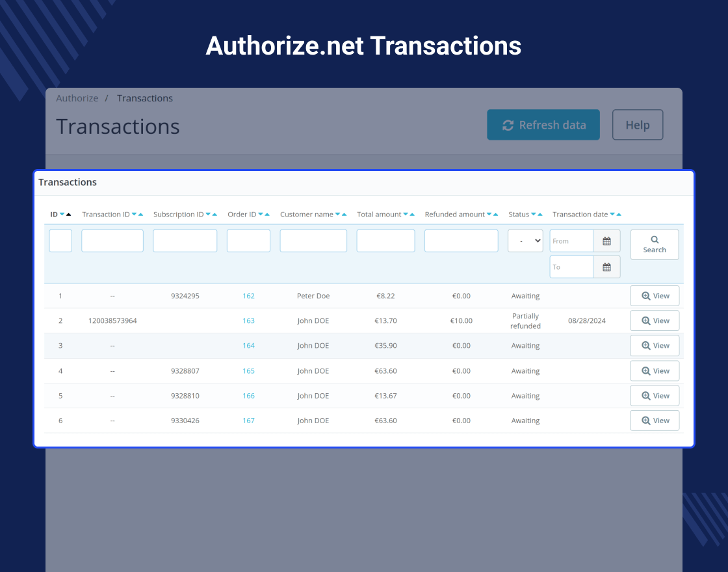
Task: Select subscription ID 9328807
Action: coord(185,371)
